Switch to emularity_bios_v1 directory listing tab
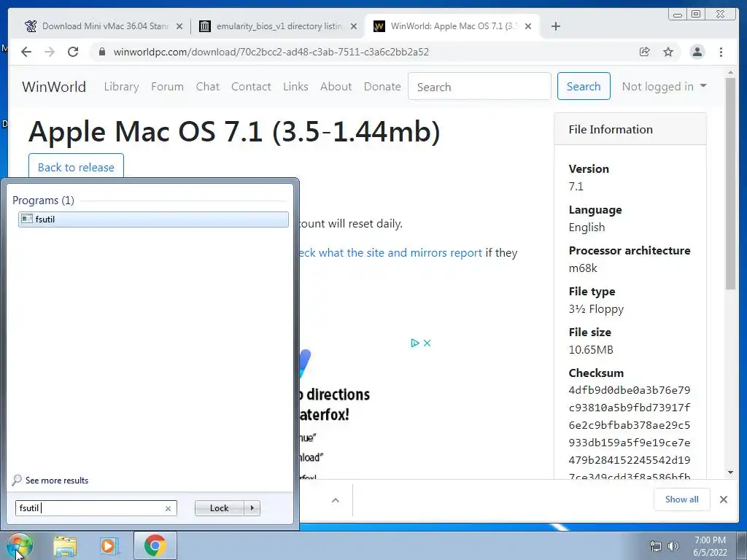 point(278,26)
